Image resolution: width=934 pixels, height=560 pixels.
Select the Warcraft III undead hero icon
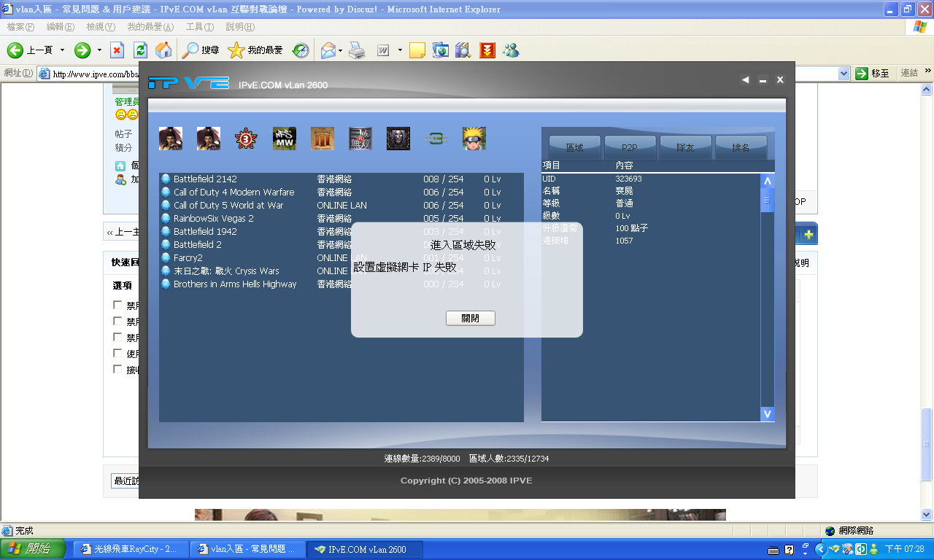[398, 139]
